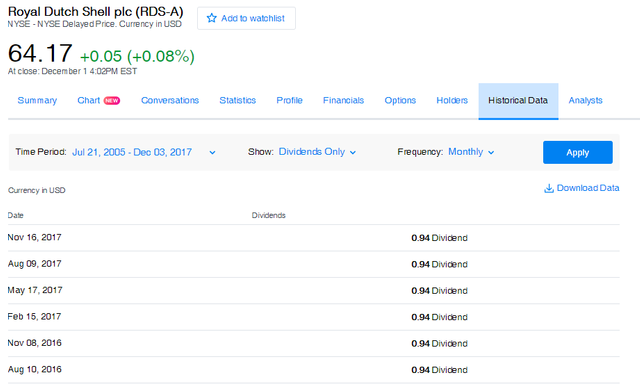
Task: Click the 0.94 Dividend value for May 17, 2017
Action: [x=439, y=291]
